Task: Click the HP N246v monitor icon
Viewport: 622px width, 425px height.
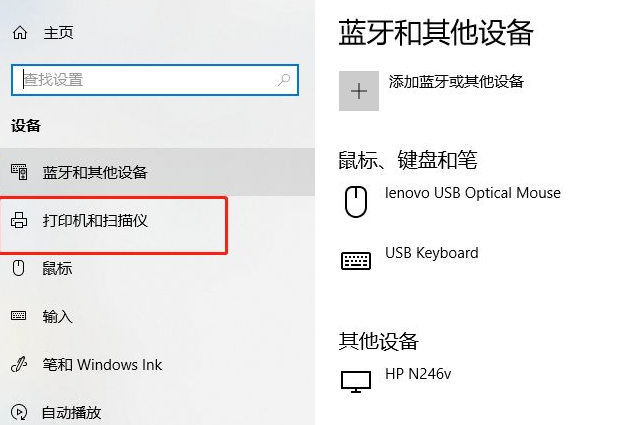Action: pyautogui.click(x=356, y=381)
